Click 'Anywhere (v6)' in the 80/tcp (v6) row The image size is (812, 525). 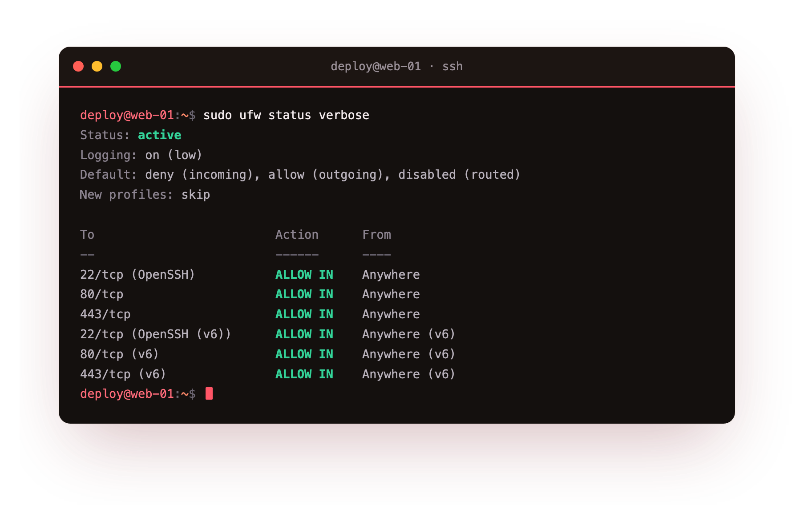pyautogui.click(x=409, y=354)
